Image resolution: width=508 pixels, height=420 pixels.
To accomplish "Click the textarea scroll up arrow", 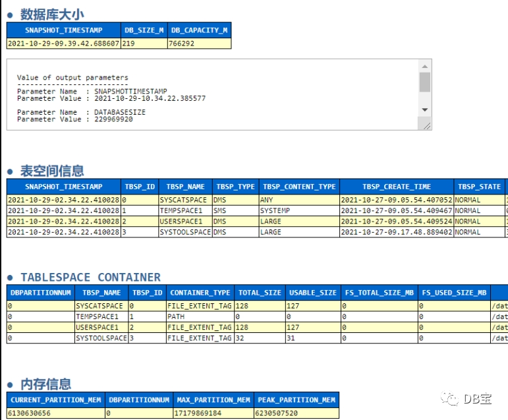I will pyautogui.click(x=425, y=67).
